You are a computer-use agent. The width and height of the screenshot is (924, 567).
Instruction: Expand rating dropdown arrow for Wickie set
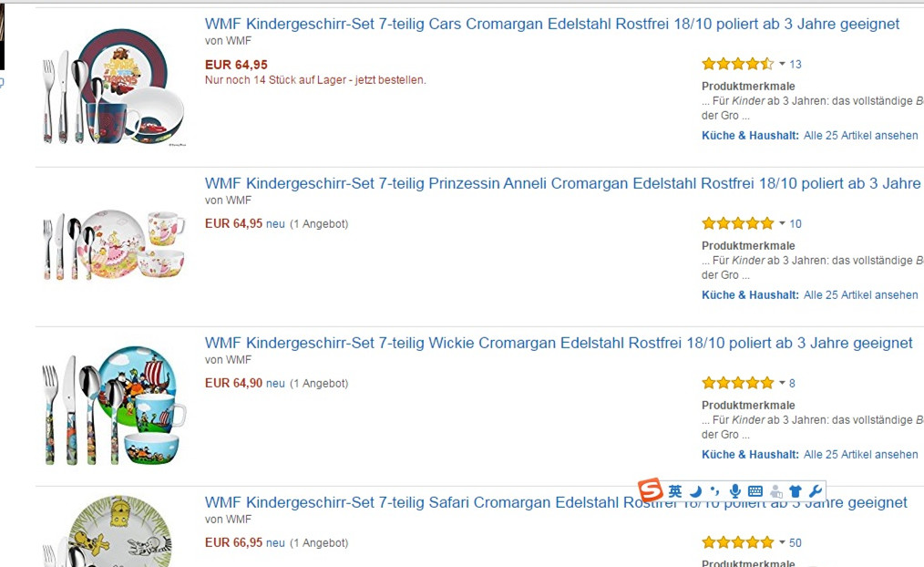(x=782, y=383)
